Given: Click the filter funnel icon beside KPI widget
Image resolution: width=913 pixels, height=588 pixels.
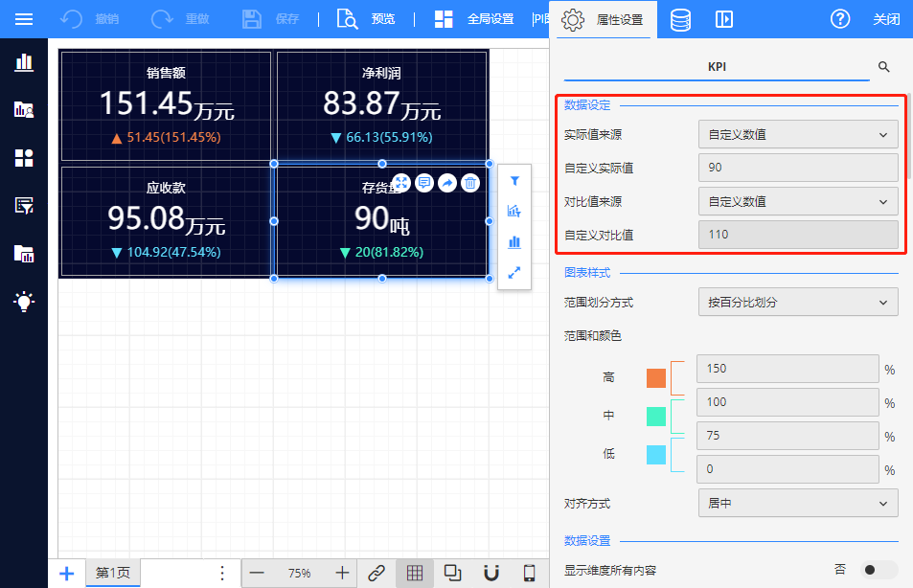Looking at the screenshot, I should 514,180.
